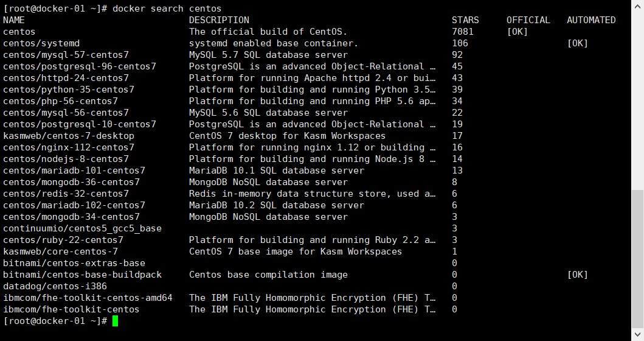Click the scrollbar down arrow
Screen dimensions: 644x341
pyautogui.click(x=637, y=336)
